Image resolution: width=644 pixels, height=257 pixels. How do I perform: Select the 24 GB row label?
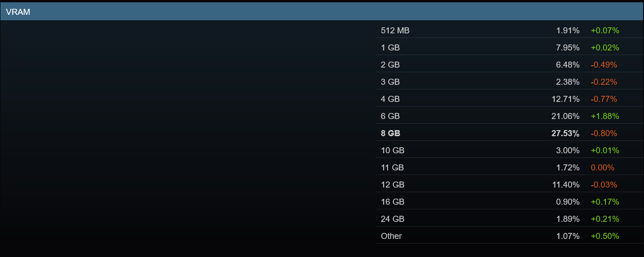point(393,219)
